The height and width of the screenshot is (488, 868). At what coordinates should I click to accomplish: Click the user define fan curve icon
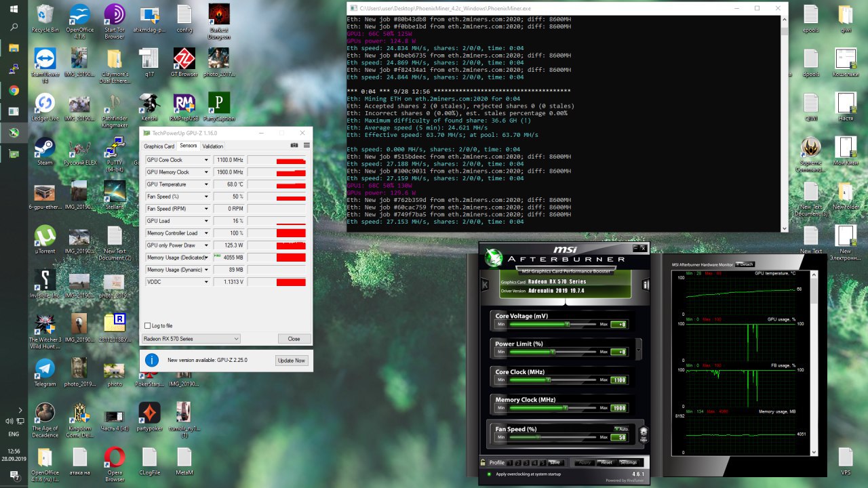tap(643, 434)
